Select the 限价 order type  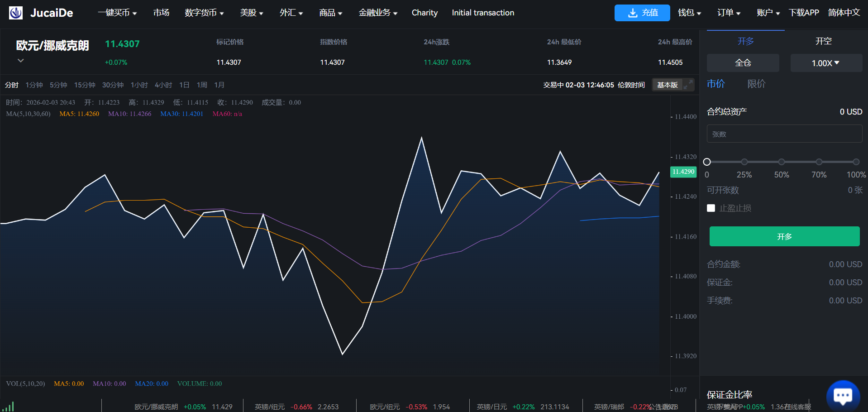point(756,84)
